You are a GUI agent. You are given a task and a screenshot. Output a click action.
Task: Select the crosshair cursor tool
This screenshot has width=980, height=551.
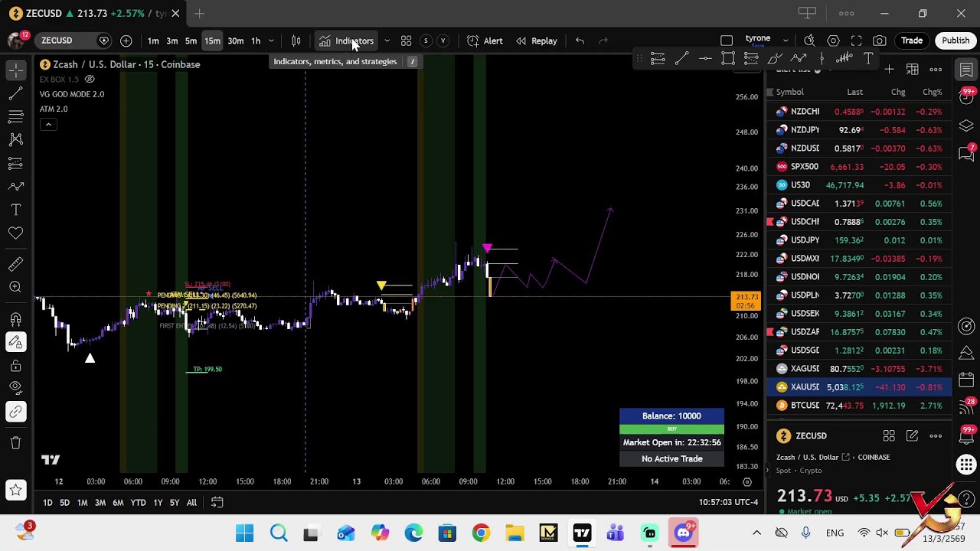15,70
